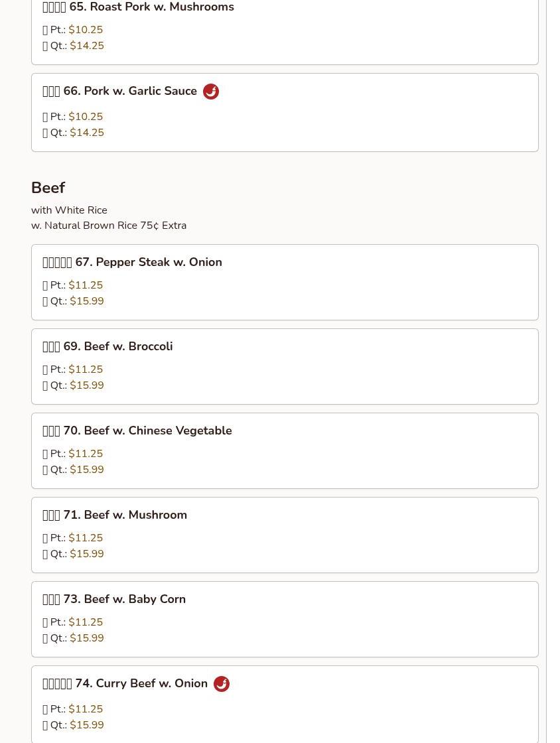Click the Natural Brown Rice 75¢ Extra note
This screenshot has width=560, height=743.
pyautogui.click(x=109, y=226)
